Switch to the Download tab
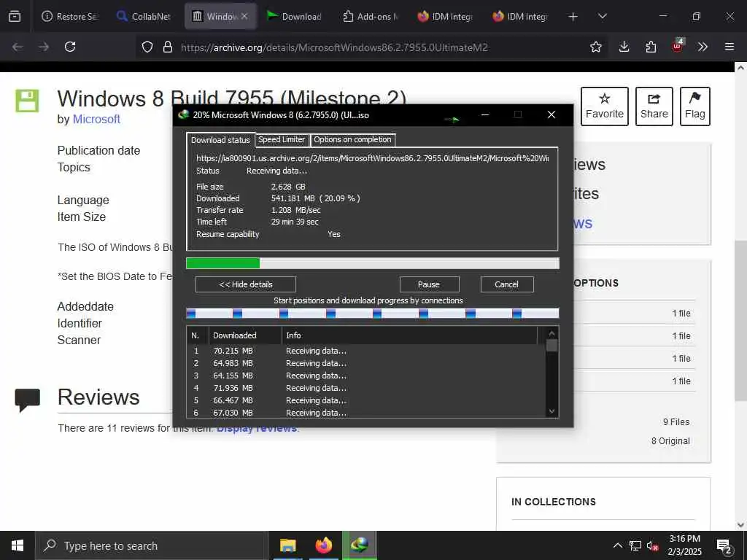Viewport: 747px width, 560px height. (x=294, y=16)
